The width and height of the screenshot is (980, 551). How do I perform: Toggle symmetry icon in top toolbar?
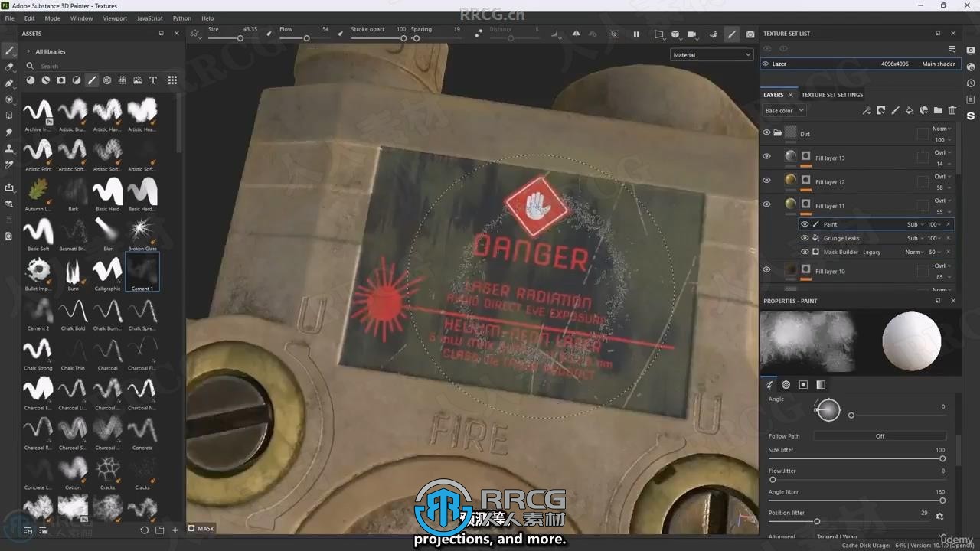[577, 34]
